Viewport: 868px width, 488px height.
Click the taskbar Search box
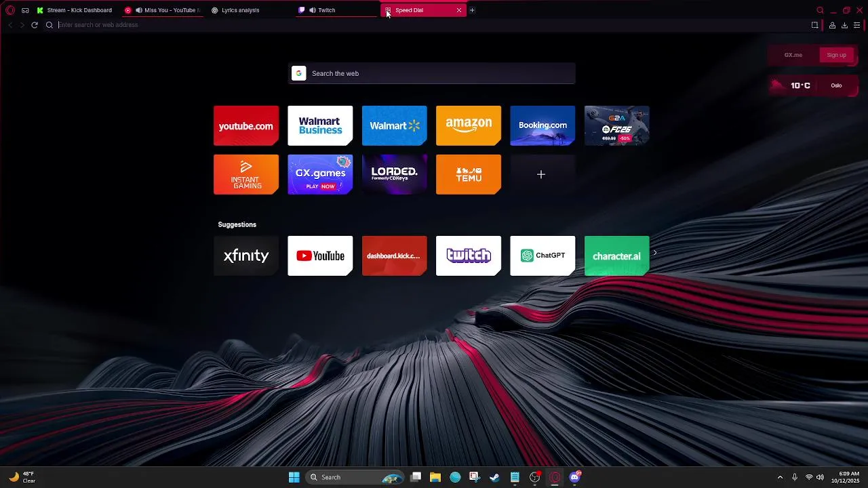coord(355,477)
